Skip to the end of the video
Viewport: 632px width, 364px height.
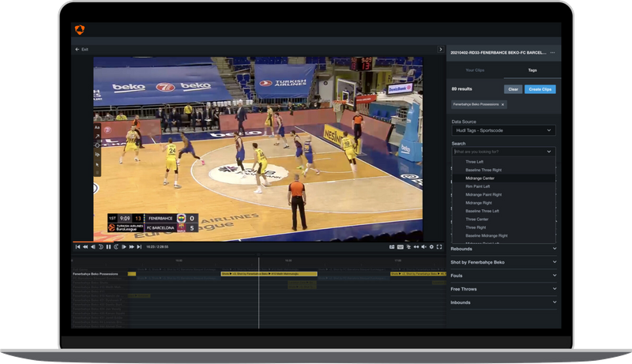pyautogui.click(x=139, y=247)
